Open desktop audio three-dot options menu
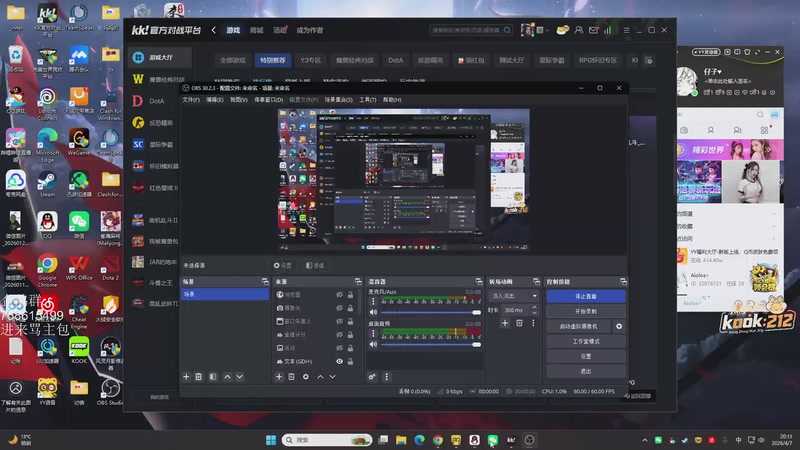 373,333
